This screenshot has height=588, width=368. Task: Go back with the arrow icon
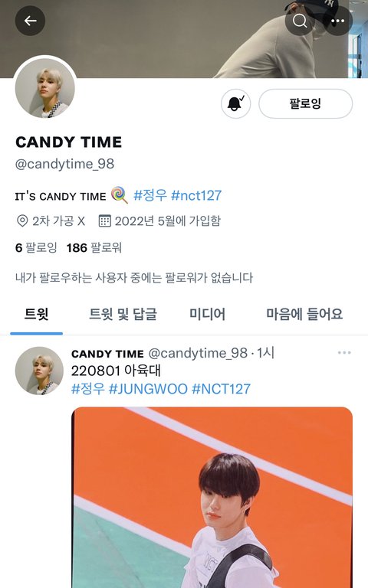(x=30, y=21)
